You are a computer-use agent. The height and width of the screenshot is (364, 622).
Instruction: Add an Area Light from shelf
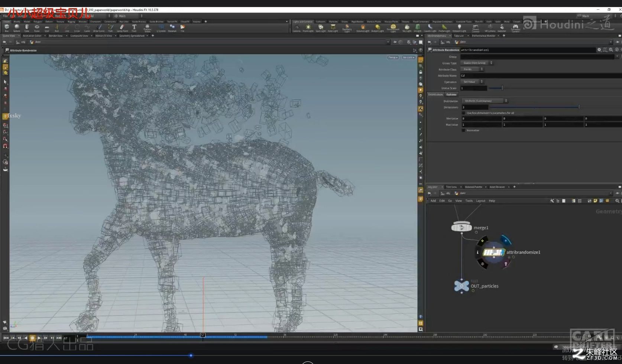click(333, 28)
